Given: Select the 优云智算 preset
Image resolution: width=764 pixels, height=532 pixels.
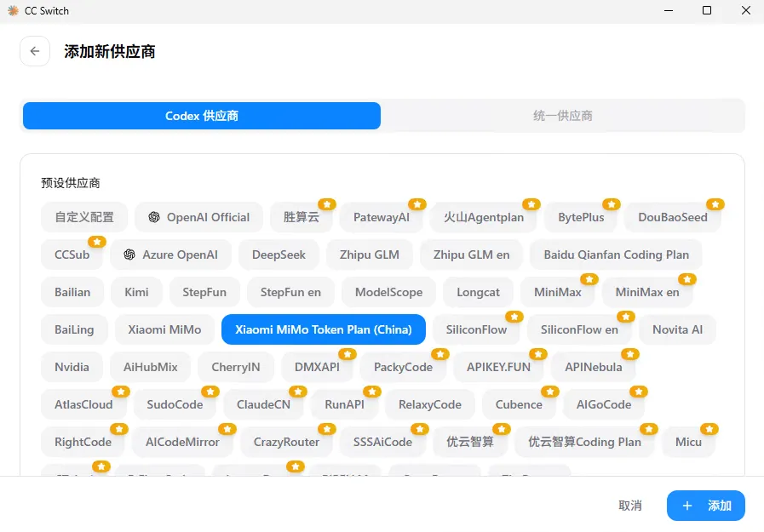Looking at the screenshot, I should pyautogui.click(x=470, y=442).
